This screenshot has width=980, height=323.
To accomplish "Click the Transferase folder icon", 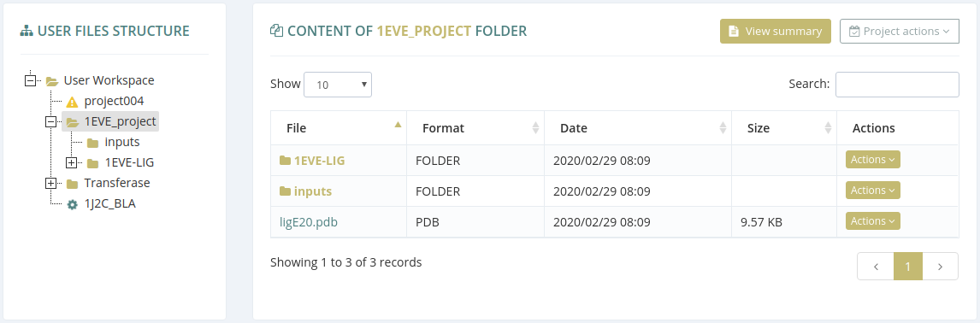I will click(72, 184).
